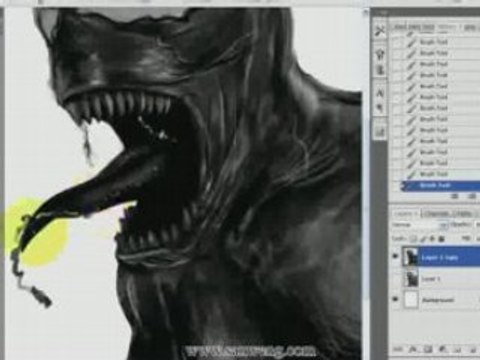Hide the Background layer
This screenshot has width=480, height=360.
[396, 299]
